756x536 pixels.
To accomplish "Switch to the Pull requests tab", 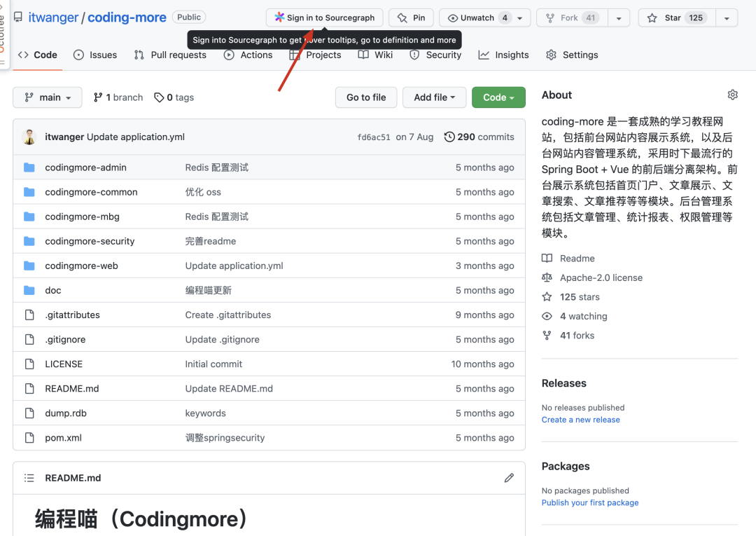I will coord(170,55).
